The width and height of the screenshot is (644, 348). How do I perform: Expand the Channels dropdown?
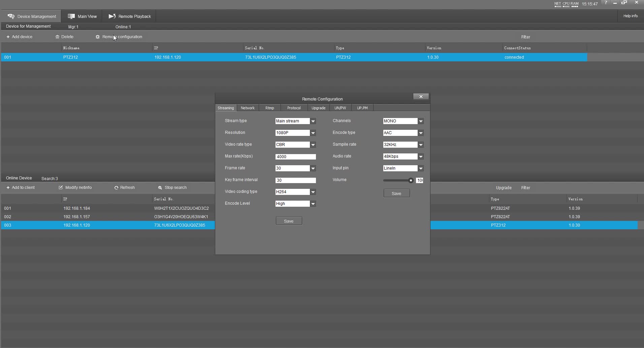coord(421,121)
